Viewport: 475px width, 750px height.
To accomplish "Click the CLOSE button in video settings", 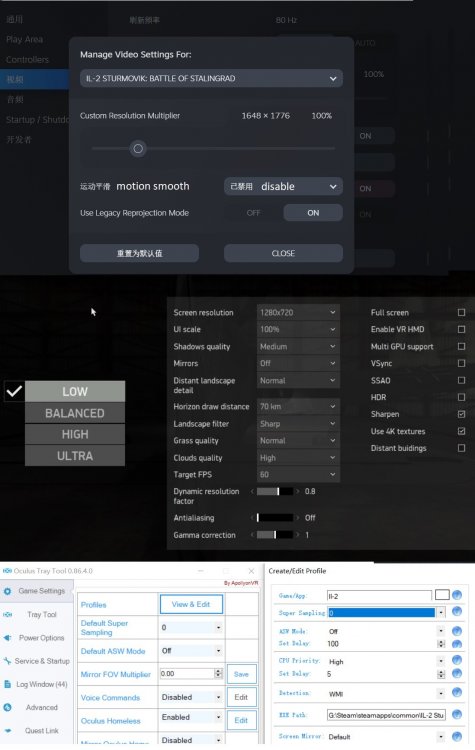I will click(283, 253).
